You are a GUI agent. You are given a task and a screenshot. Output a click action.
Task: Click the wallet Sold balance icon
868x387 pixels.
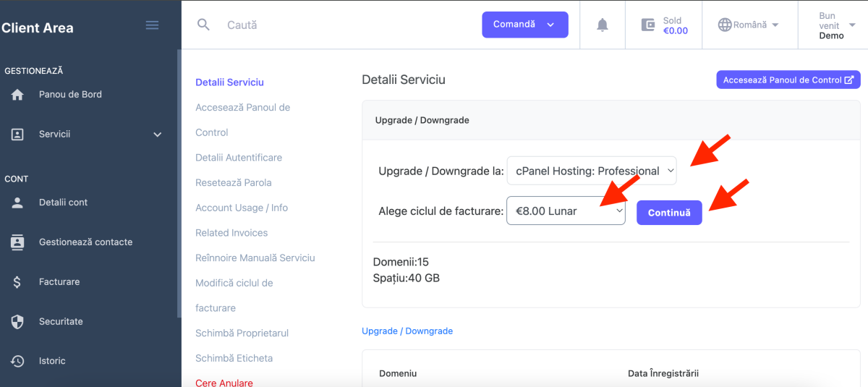(648, 25)
